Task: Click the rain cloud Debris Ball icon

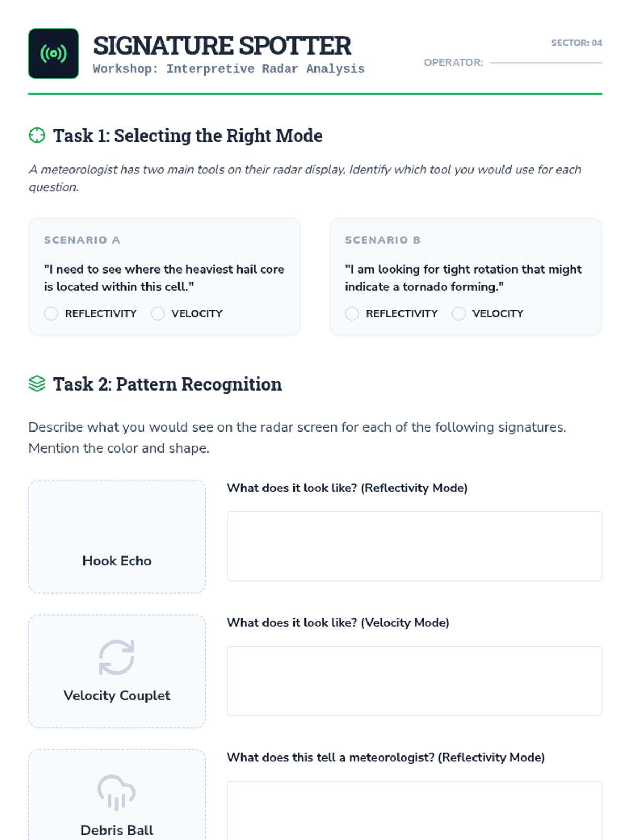Action: [117, 792]
